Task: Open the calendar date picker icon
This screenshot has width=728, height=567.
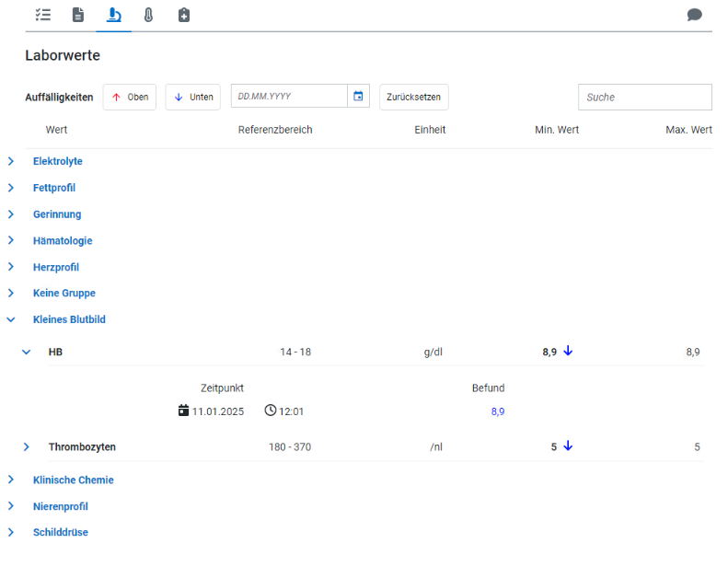Action: (358, 96)
